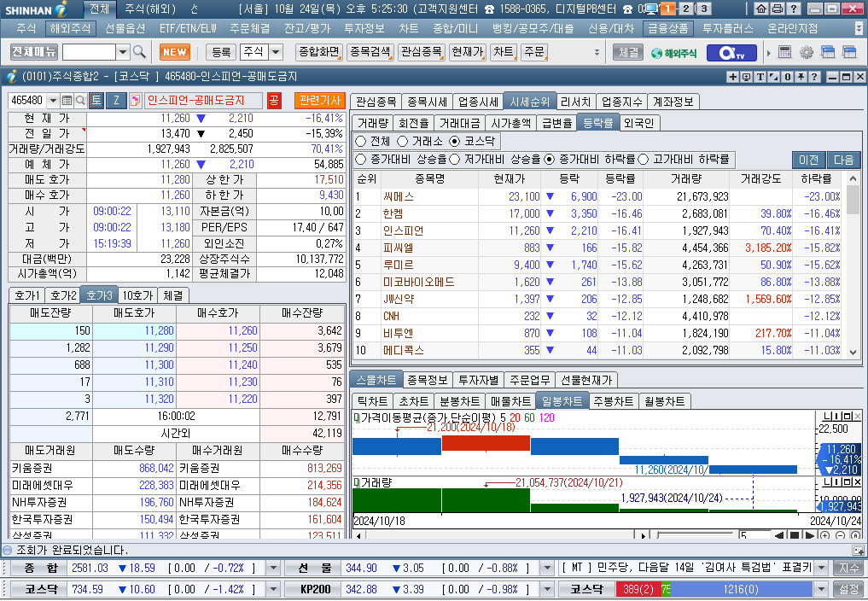Click the '토' icon button beside the stock code
The height and width of the screenshot is (601, 868).
coord(96,100)
